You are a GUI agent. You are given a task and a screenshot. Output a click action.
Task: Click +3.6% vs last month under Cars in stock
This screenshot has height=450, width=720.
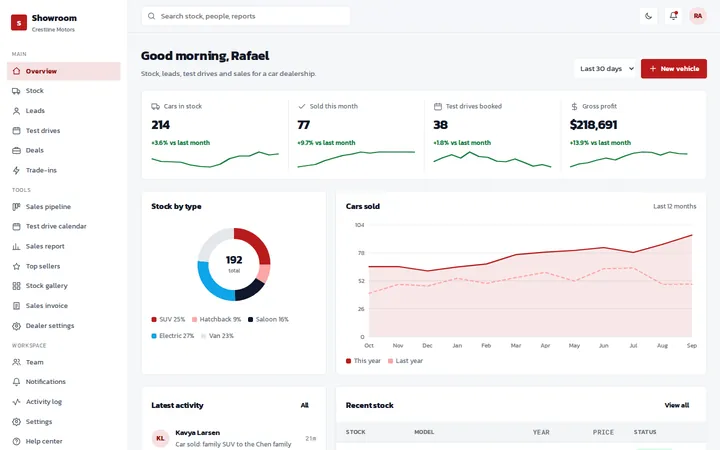[180, 143]
